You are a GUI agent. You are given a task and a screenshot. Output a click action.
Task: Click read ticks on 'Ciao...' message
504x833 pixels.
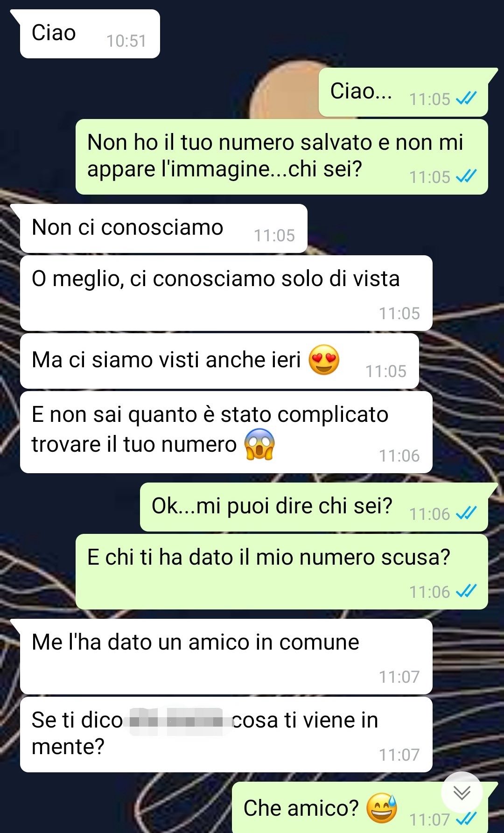466,98
